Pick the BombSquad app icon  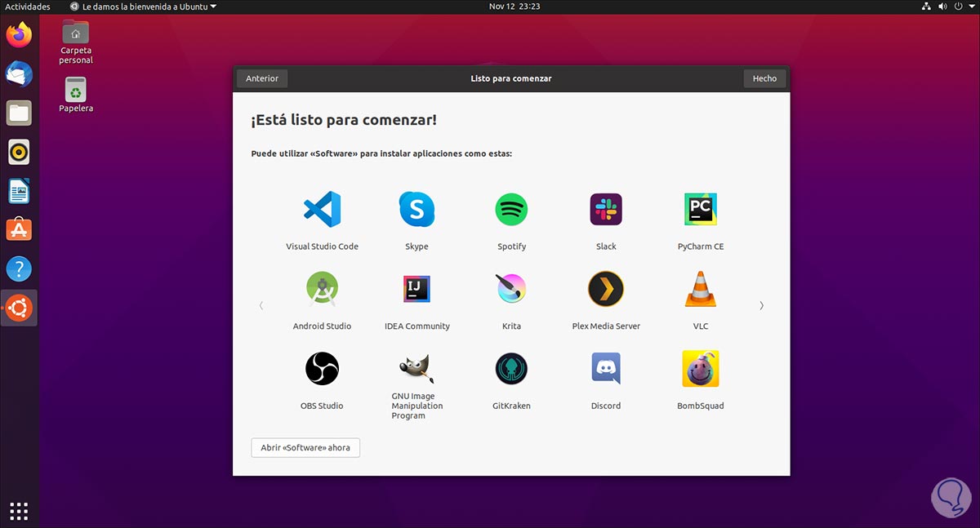tap(701, 369)
